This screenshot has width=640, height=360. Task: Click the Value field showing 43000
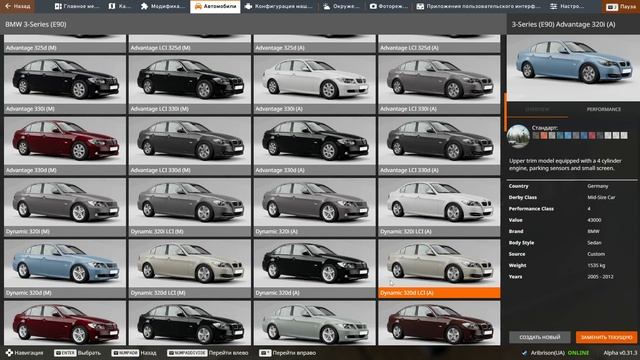point(594,220)
